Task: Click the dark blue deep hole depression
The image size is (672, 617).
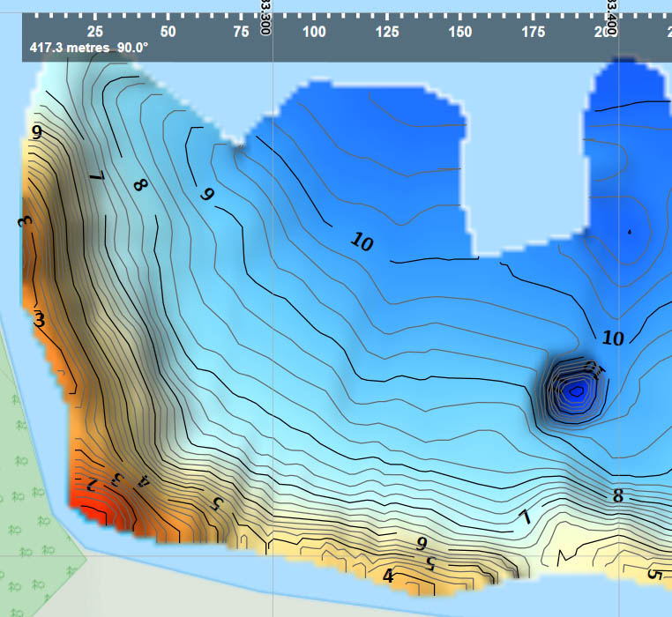Action: (x=574, y=390)
